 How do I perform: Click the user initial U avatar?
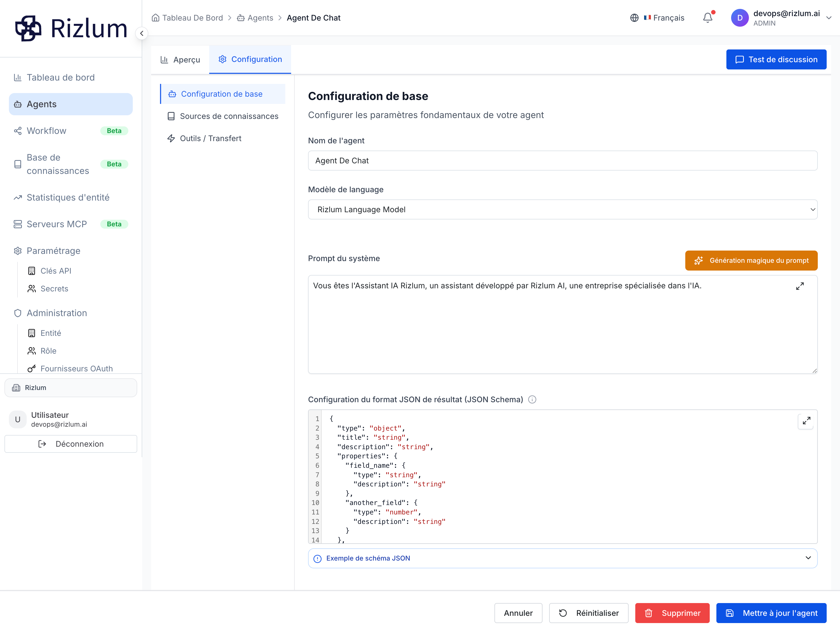tap(17, 419)
